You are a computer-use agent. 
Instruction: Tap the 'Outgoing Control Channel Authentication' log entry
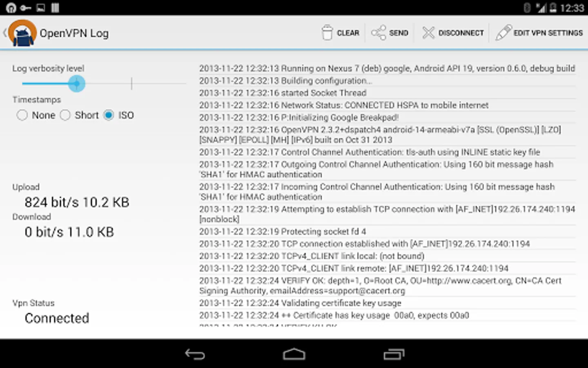(x=387, y=169)
